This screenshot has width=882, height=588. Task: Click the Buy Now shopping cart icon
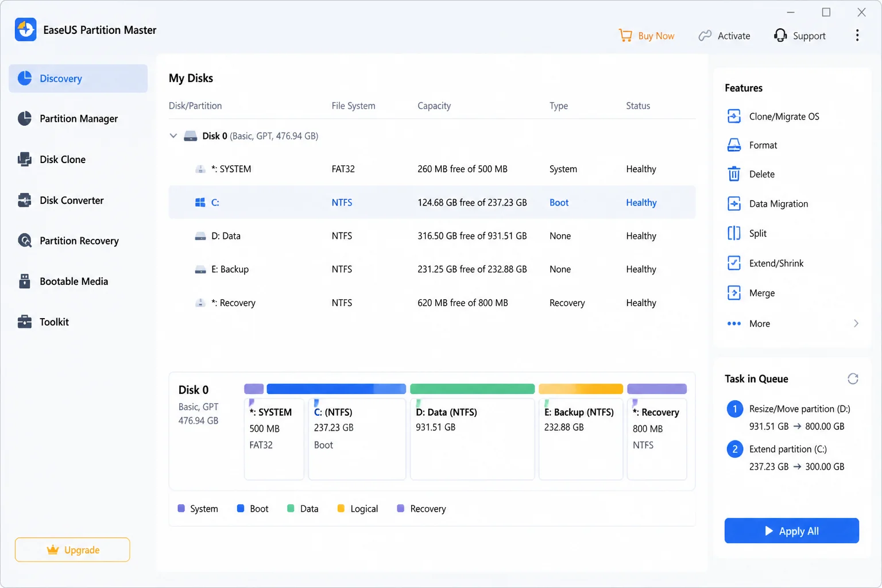tap(625, 36)
